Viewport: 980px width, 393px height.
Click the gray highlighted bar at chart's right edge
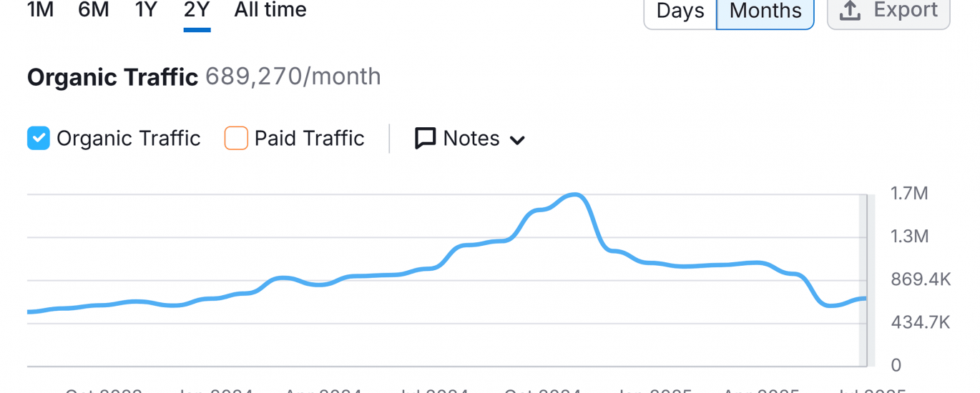tap(863, 280)
